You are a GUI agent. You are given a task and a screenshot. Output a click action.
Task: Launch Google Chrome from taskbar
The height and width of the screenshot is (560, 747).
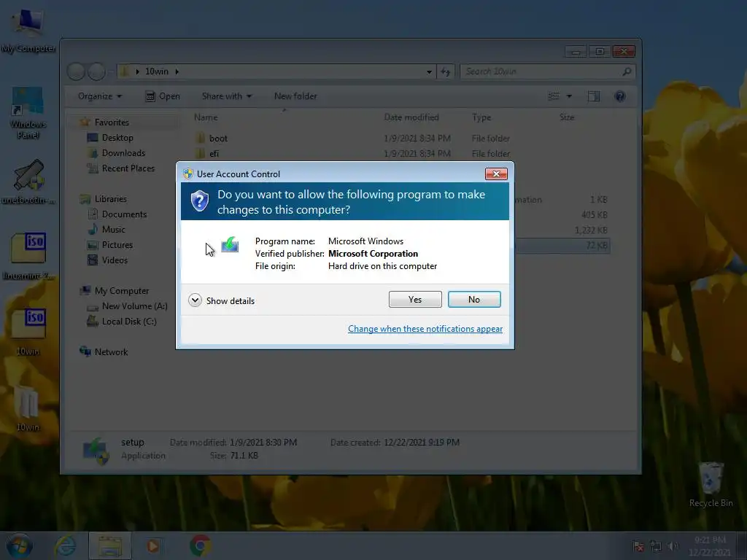201,545
